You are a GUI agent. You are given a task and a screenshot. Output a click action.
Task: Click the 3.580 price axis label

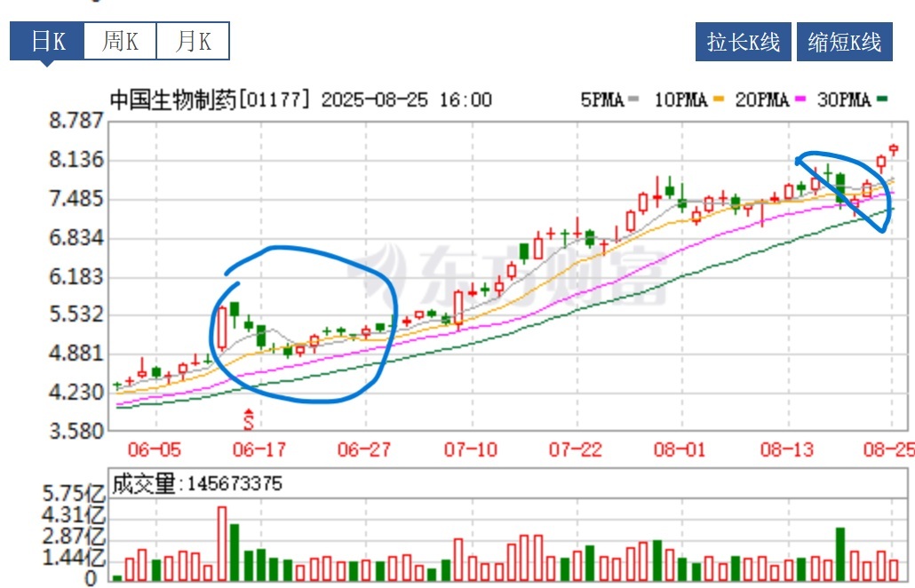click(76, 432)
